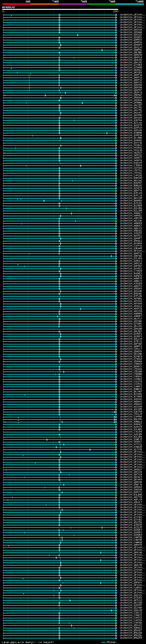Open the UniRef100_Q6S3E6 hit

click(x=131, y=72)
